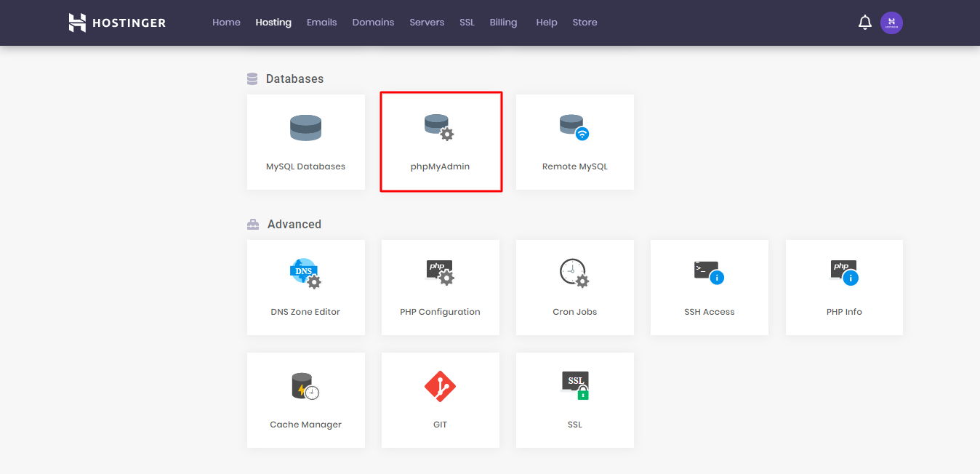980x474 pixels.
Task: Open the user profile avatar
Action: pos(891,23)
